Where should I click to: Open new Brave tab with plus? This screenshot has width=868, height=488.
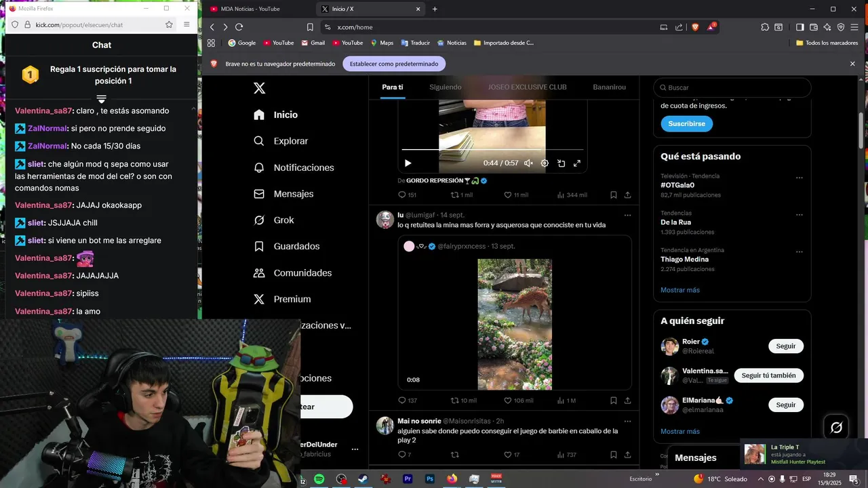coord(435,9)
